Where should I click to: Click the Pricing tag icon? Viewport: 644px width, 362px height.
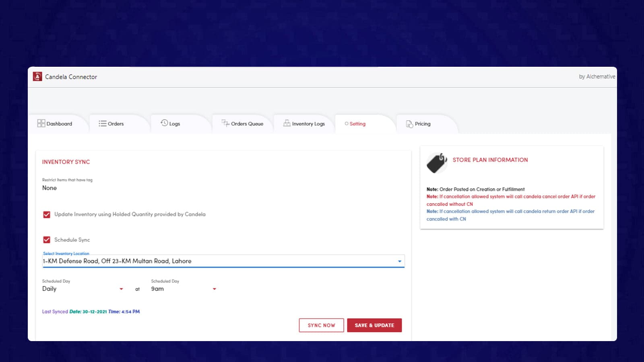410,124
